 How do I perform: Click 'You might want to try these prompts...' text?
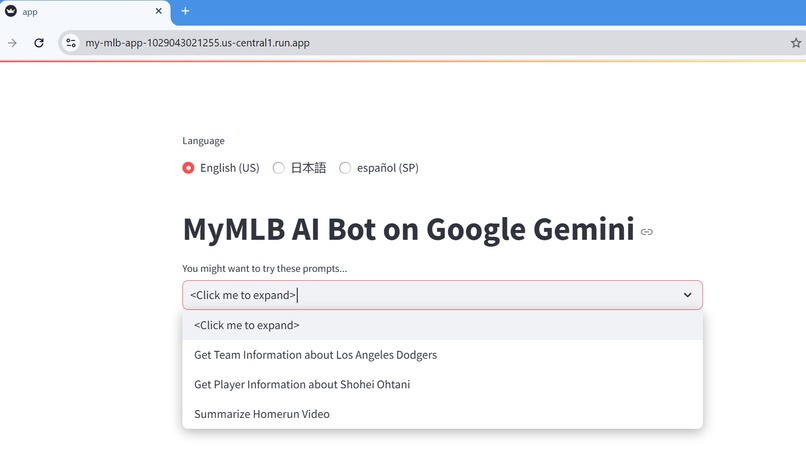(264, 268)
